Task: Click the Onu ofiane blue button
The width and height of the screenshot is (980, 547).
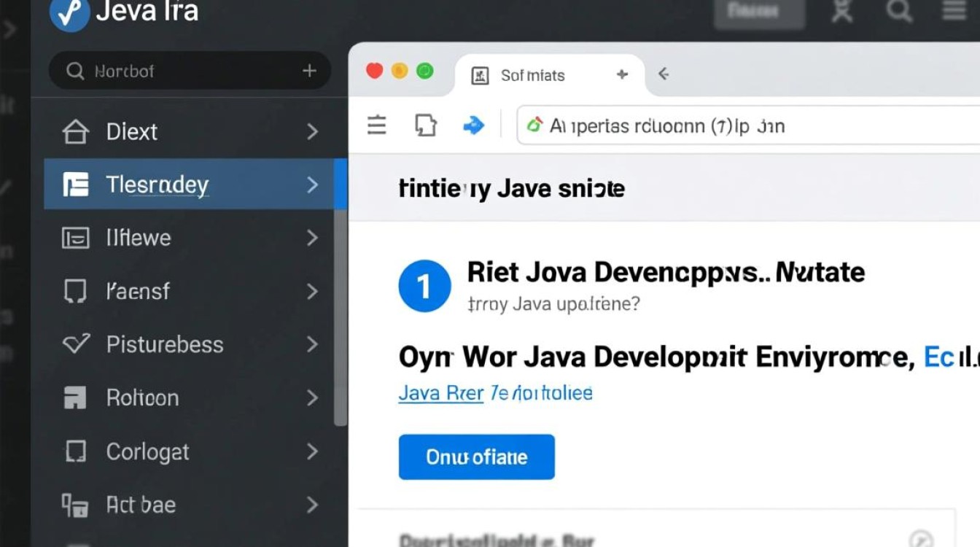Action: pyautogui.click(x=476, y=457)
